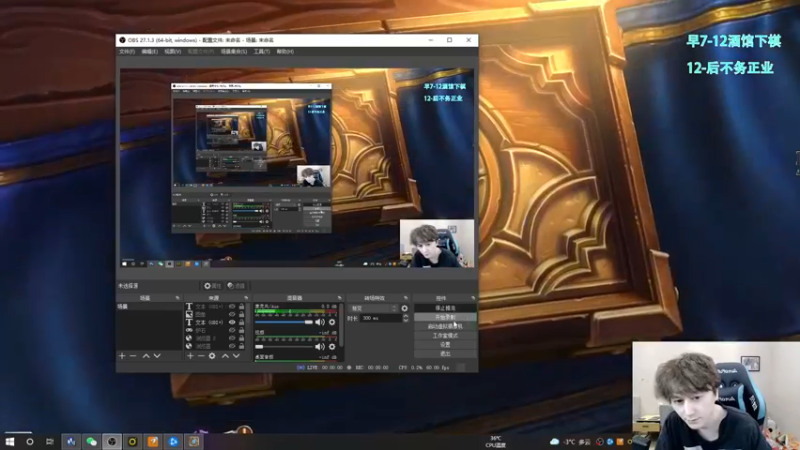
Task: Click OBS icon on taskbar
Action: click(112, 441)
